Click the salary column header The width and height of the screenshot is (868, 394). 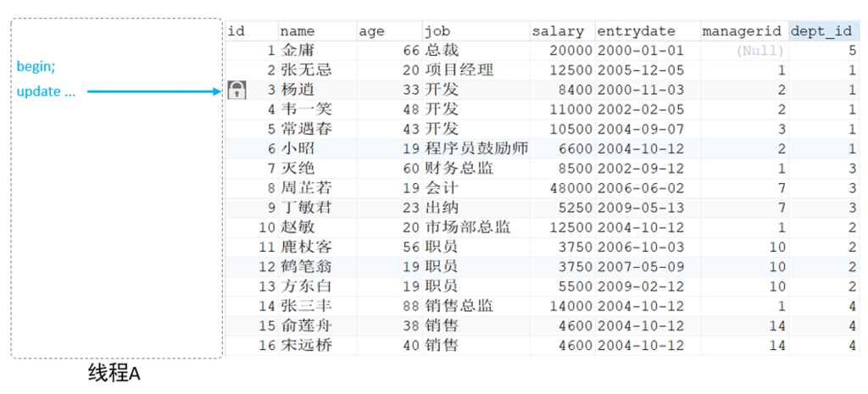click(x=558, y=31)
